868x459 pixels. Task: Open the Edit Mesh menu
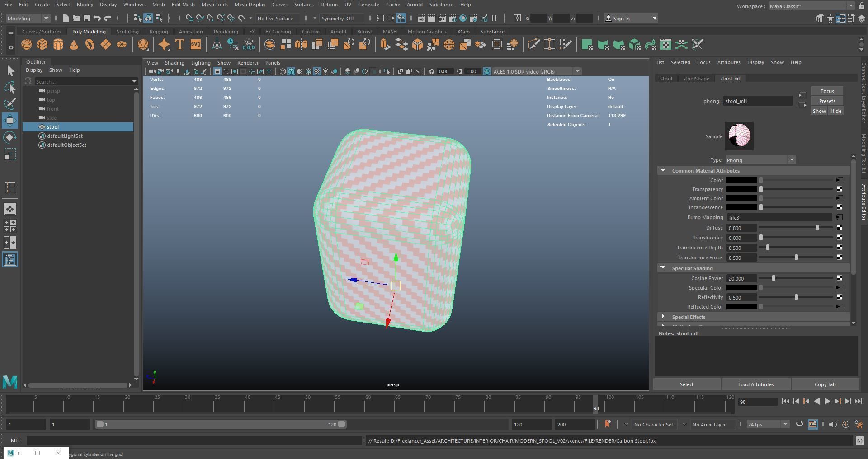[x=183, y=5]
